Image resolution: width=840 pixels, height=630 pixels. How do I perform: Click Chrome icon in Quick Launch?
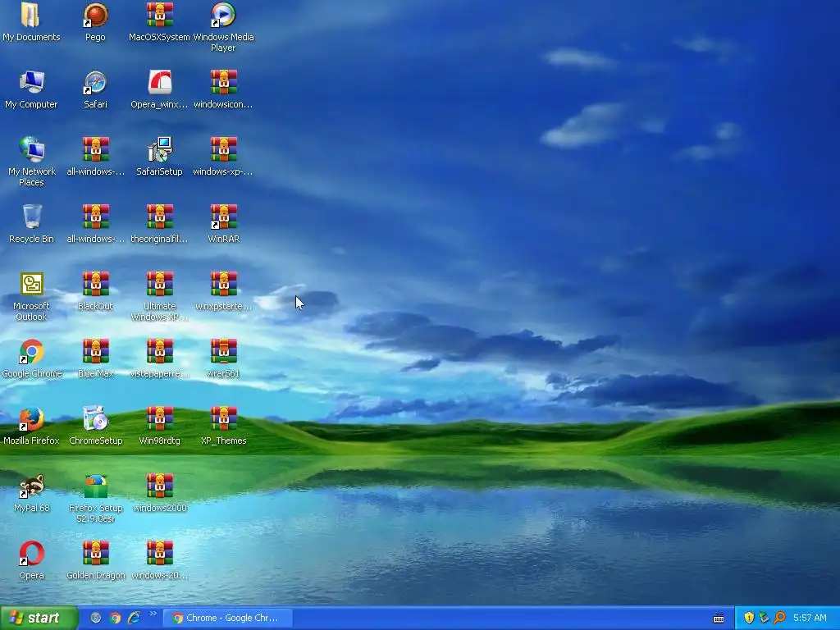click(115, 618)
